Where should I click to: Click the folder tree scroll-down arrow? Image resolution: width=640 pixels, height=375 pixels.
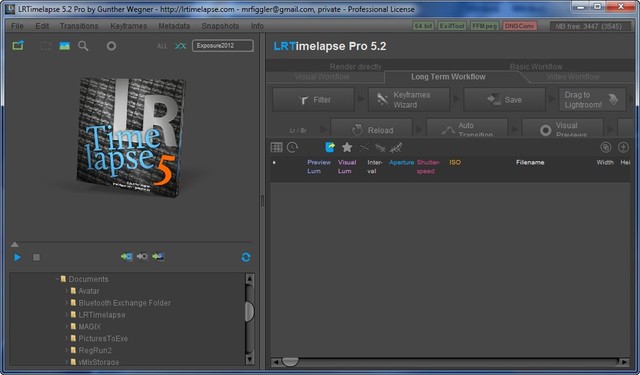[x=249, y=359]
